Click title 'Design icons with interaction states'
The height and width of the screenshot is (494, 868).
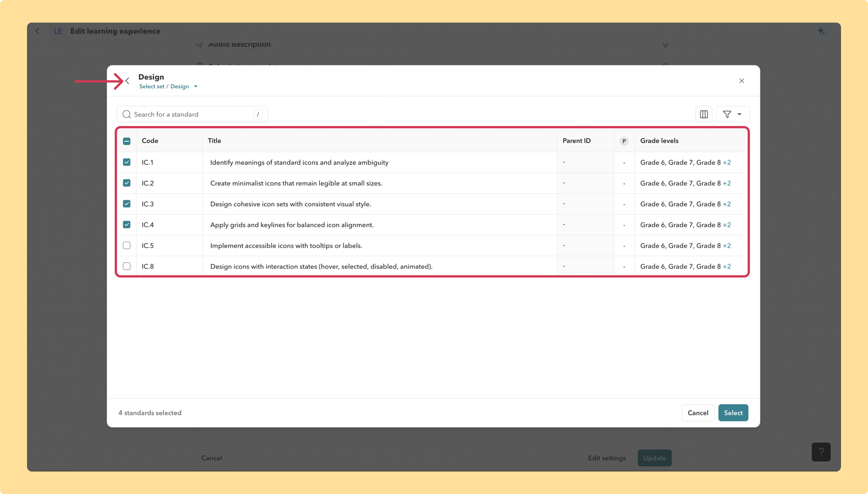tap(321, 266)
